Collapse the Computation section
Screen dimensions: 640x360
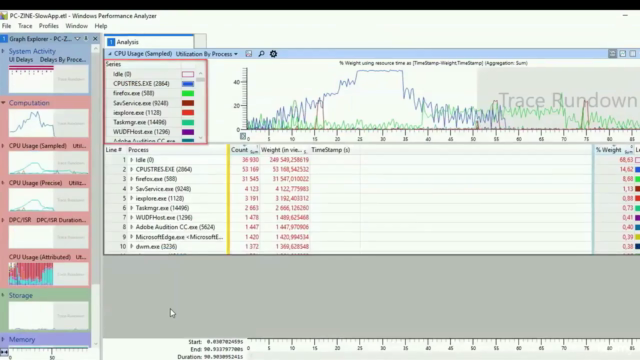pyautogui.click(x=3, y=103)
